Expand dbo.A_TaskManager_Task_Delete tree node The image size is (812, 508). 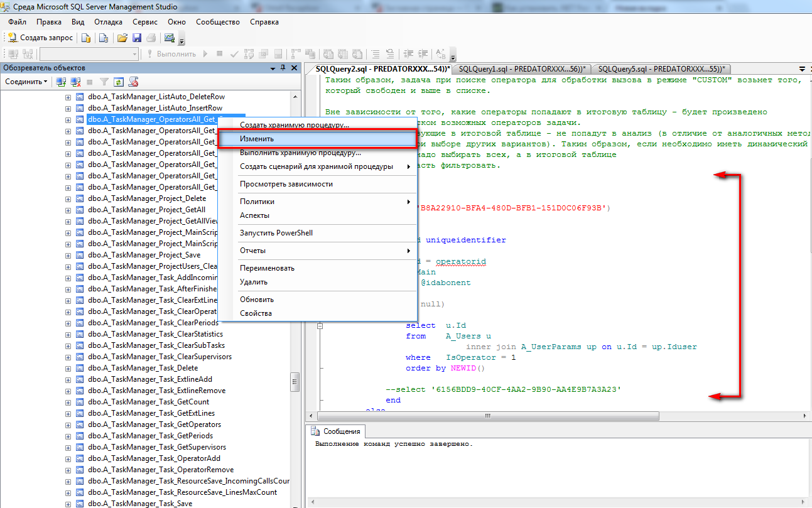click(x=68, y=369)
